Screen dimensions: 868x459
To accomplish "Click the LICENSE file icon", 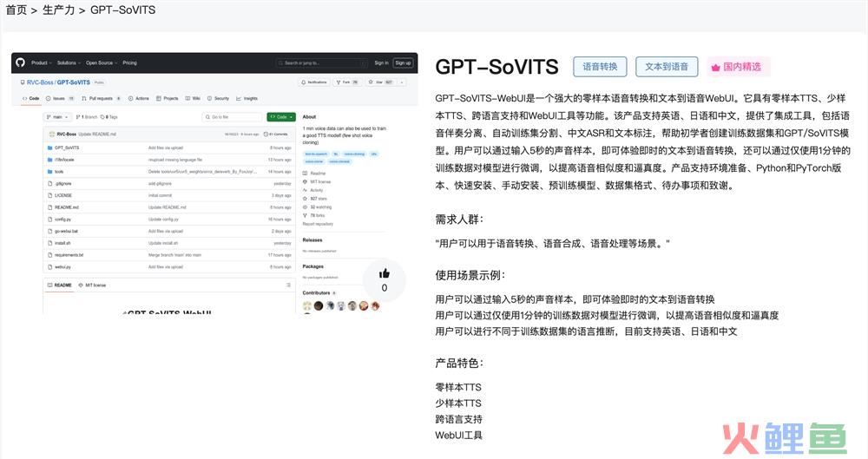I will click(x=49, y=195).
